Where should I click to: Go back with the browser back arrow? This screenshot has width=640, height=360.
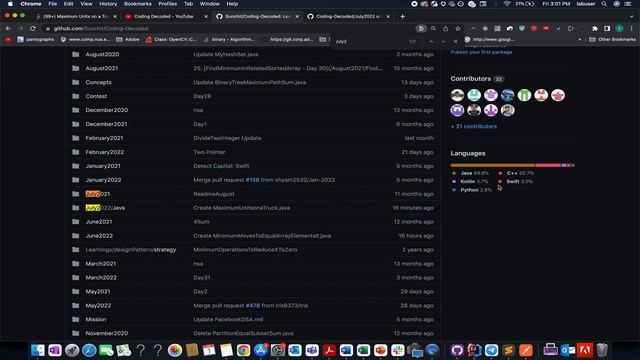(x=9, y=29)
